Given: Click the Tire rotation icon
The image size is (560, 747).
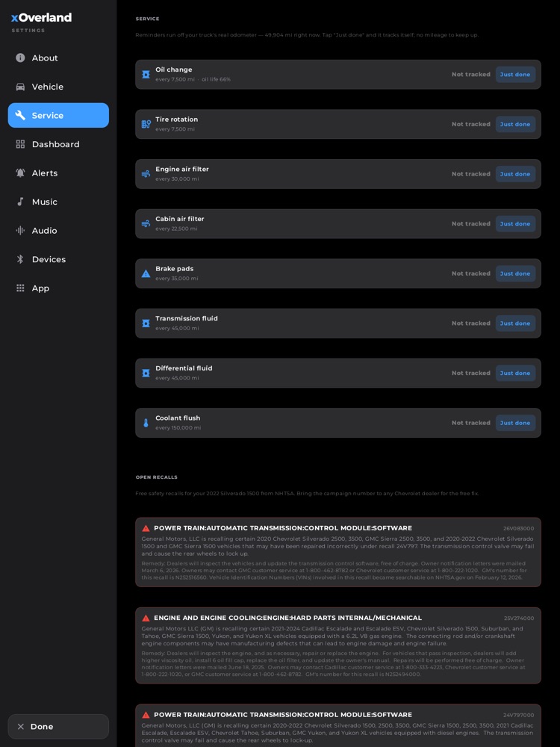Looking at the screenshot, I should point(146,124).
